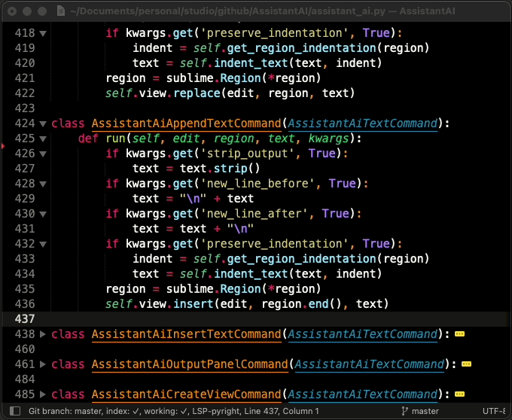
Task: Click 'preserve_indentation' string on line 432
Action: coord(274,244)
